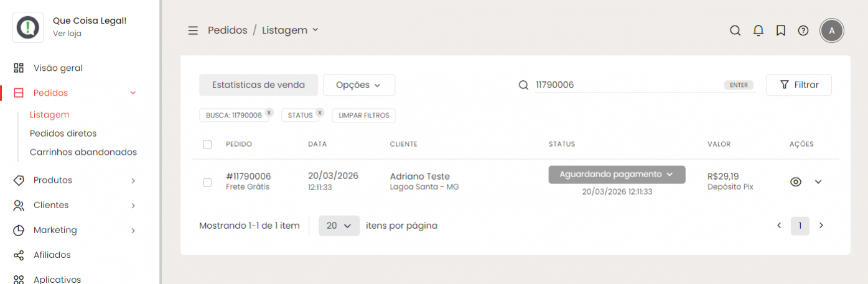
Task: Click the search magnifier icon in header
Action: [735, 30]
